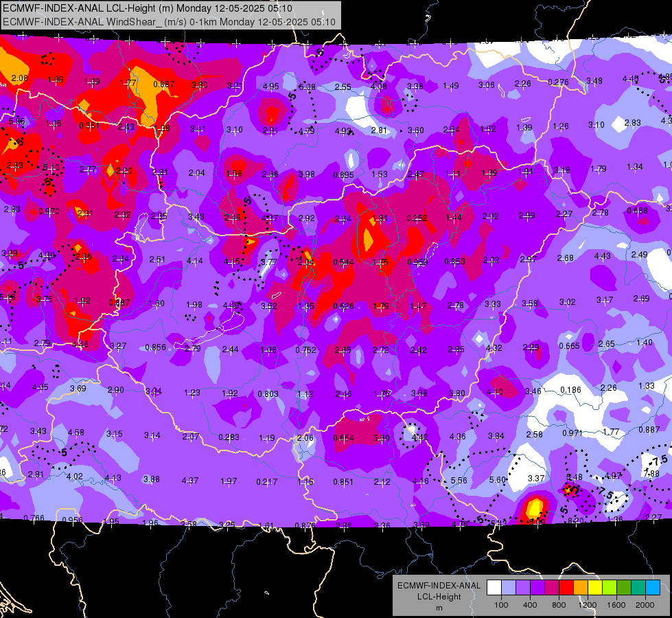The image size is (672, 618).
Task: Click the map value 0.971
Action: point(572,433)
